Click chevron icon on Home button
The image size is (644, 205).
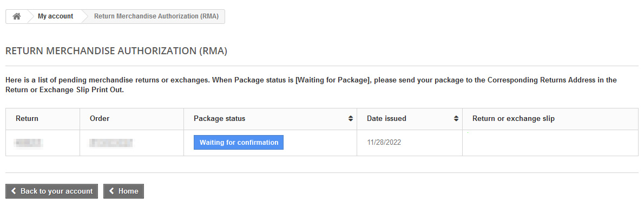tap(111, 191)
